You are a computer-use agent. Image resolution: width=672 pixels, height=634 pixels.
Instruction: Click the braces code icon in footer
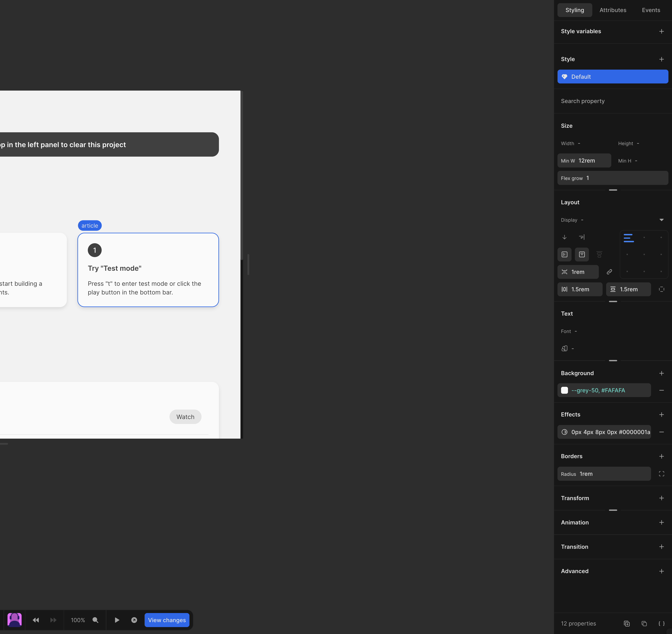(661, 624)
